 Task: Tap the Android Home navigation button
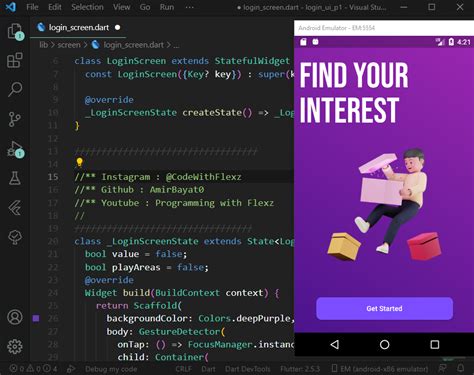pos(384,344)
